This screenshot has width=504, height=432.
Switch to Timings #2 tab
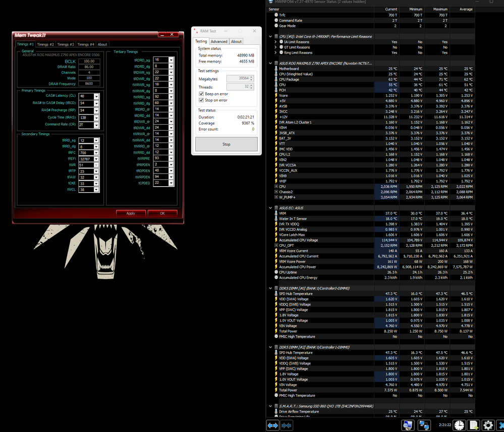[x=45, y=44]
